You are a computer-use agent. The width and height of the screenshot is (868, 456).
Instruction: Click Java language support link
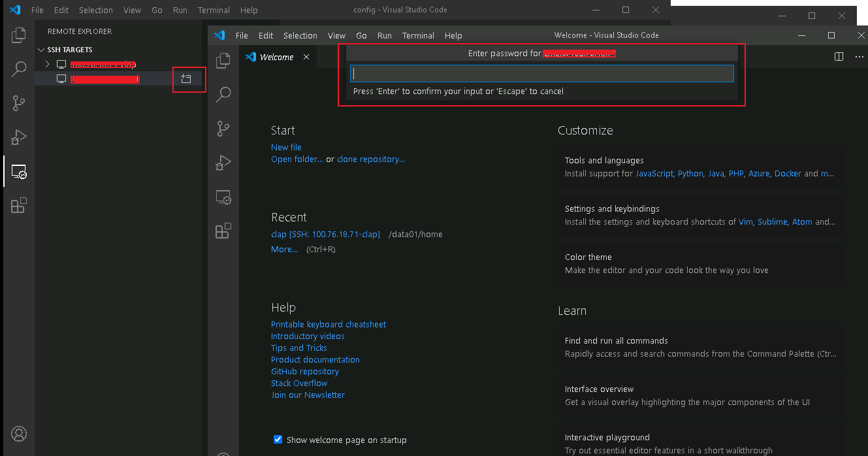click(x=716, y=174)
